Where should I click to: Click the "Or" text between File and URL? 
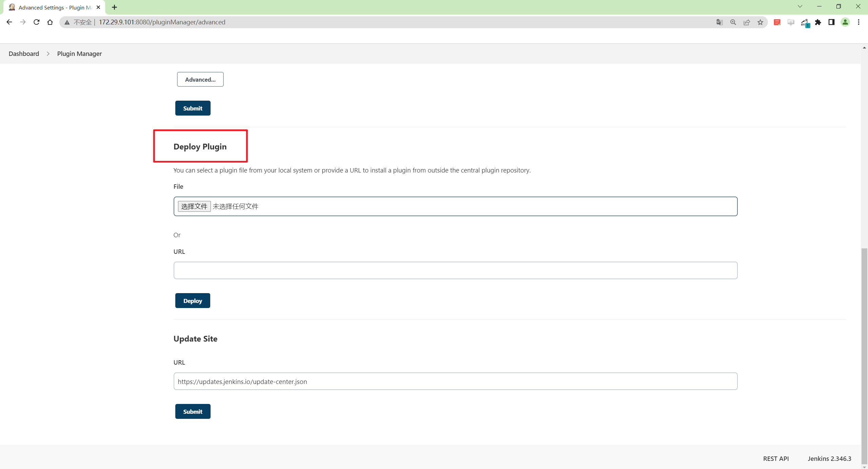[x=177, y=235]
